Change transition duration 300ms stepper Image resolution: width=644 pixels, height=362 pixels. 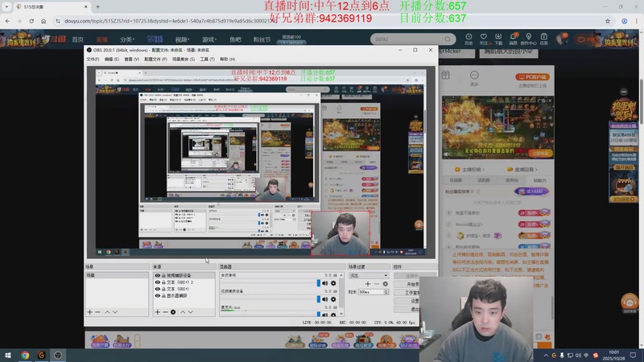point(386,292)
